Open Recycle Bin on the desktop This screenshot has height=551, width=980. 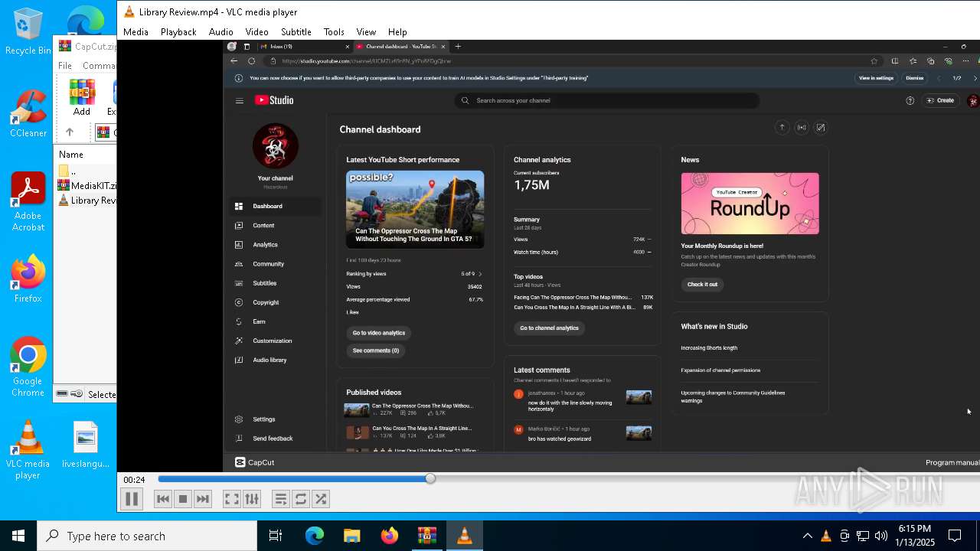28,31
